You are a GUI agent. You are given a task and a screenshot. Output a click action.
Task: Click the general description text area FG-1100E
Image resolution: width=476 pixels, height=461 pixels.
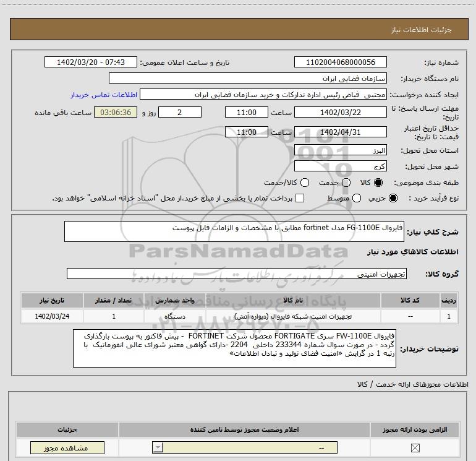click(234, 231)
